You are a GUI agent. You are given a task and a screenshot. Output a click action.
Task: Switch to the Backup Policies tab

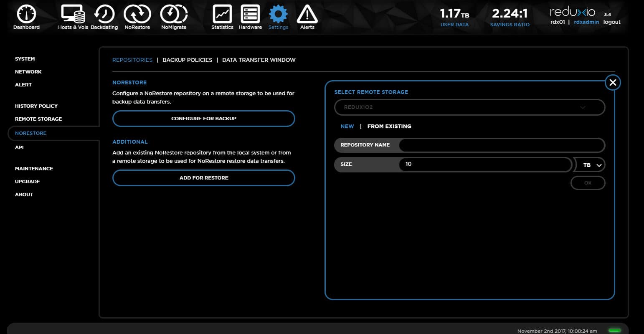click(x=187, y=60)
